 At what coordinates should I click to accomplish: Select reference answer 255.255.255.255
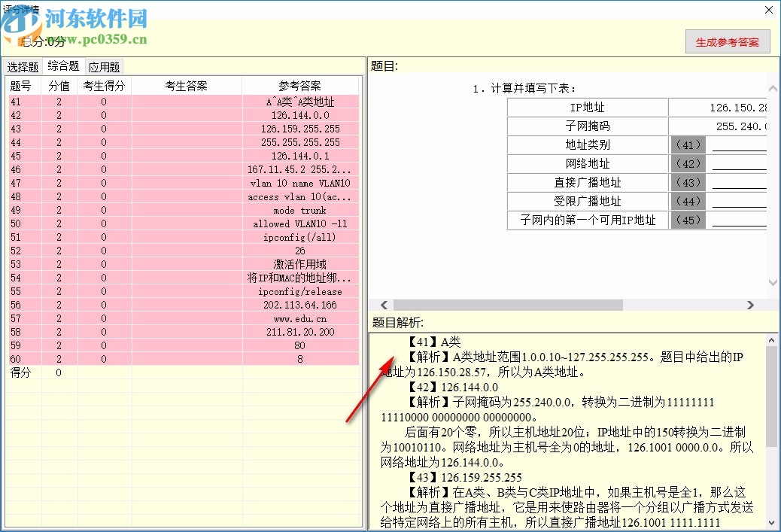[300, 142]
